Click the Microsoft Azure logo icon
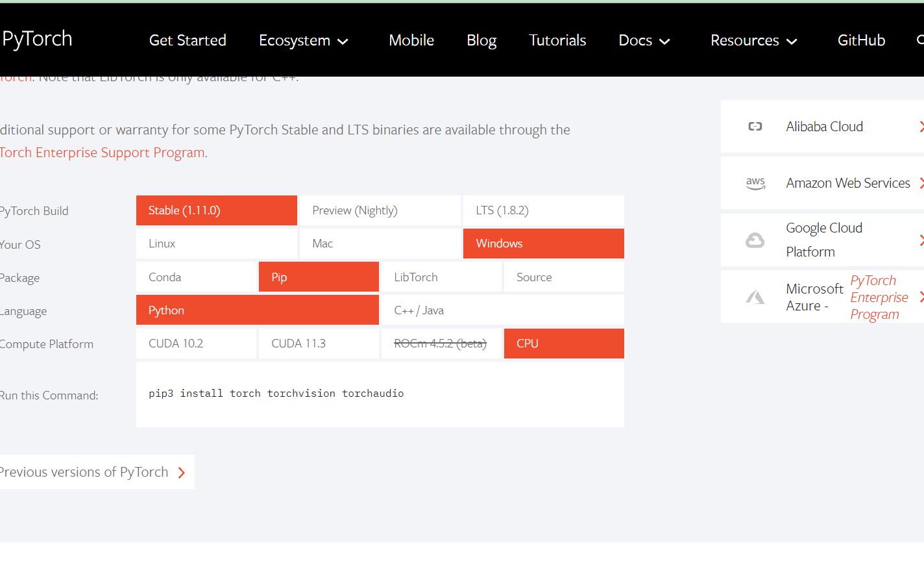The height and width of the screenshot is (578, 924). (755, 297)
